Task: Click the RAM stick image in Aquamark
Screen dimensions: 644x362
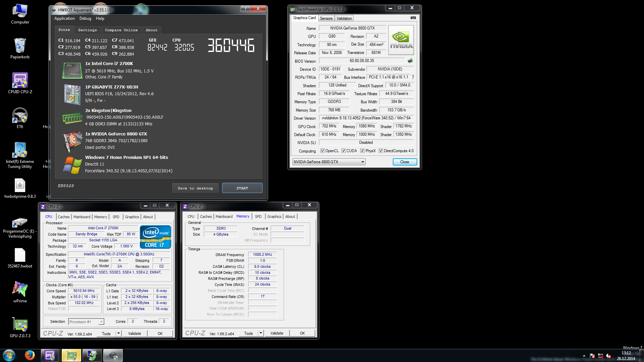Action: (x=72, y=118)
